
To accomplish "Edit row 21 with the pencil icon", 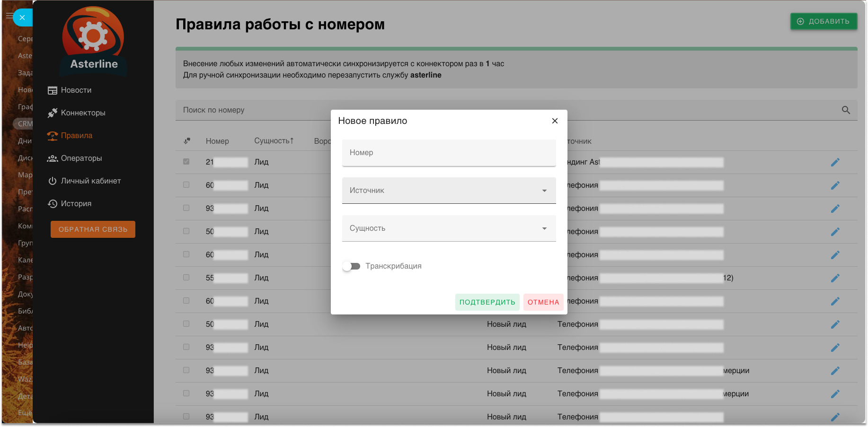I will [x=835, y=162].
